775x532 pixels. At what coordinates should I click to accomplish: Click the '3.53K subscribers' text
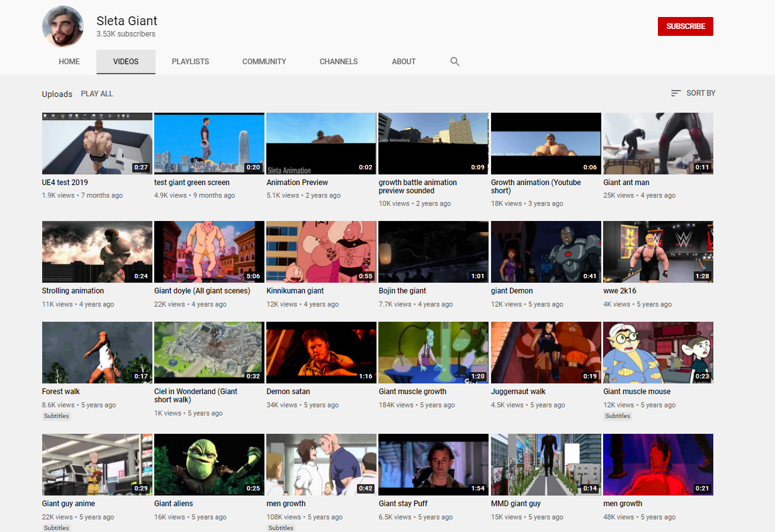[x=126, y=34]
